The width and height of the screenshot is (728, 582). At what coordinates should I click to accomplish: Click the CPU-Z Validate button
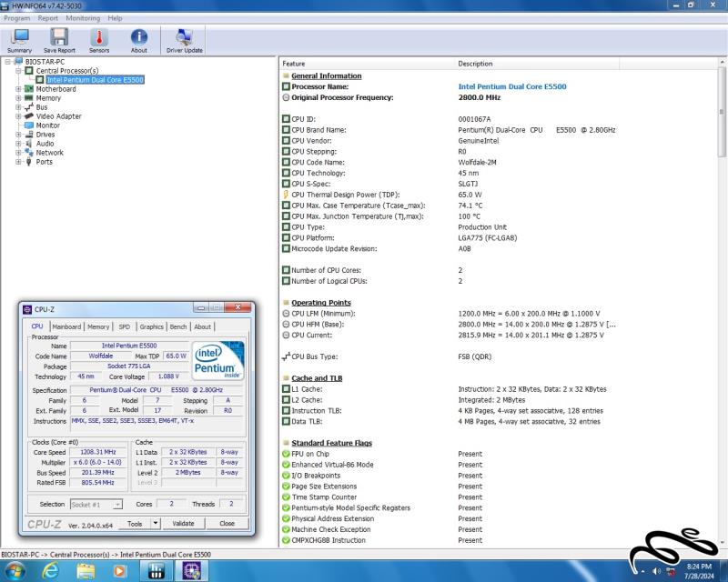pyautogui.click(x=184, y=524)
